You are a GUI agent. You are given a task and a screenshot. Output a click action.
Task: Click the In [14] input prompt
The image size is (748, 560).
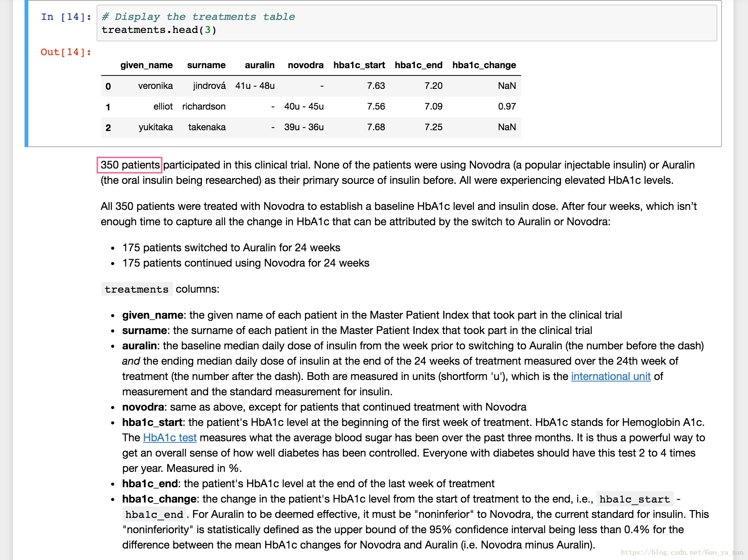pos(66,17)
